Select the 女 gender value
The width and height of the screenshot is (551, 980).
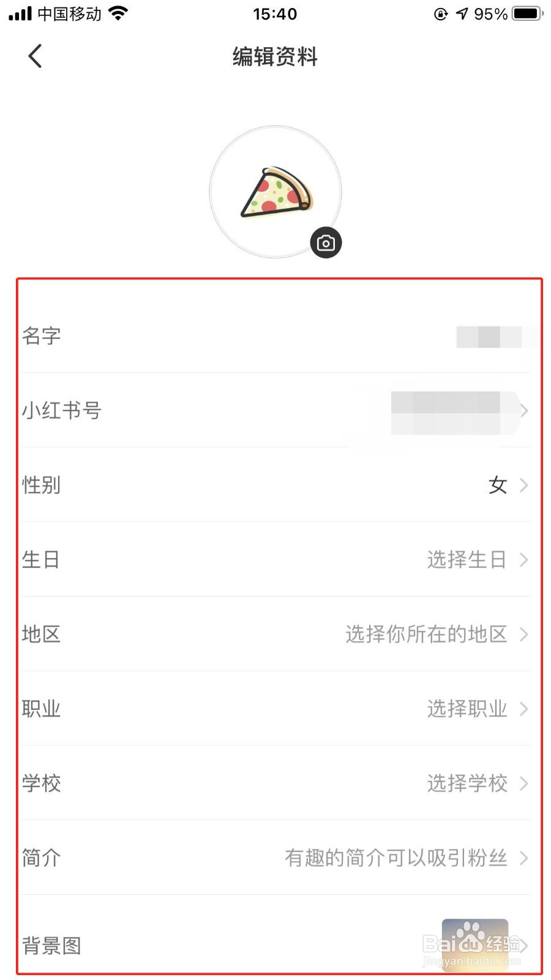coord(498,485)
